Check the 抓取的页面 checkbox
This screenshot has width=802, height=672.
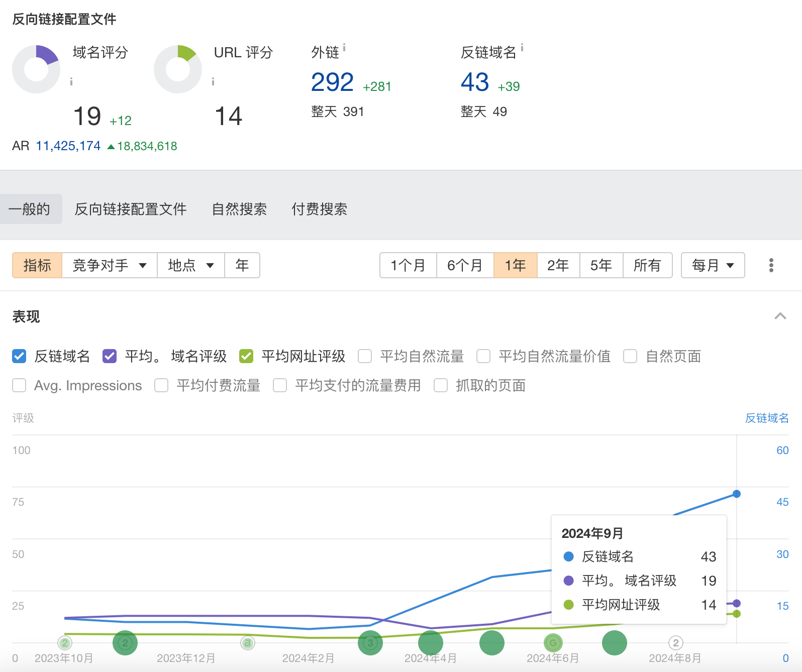pyautogui.click(x=441, y=385)
